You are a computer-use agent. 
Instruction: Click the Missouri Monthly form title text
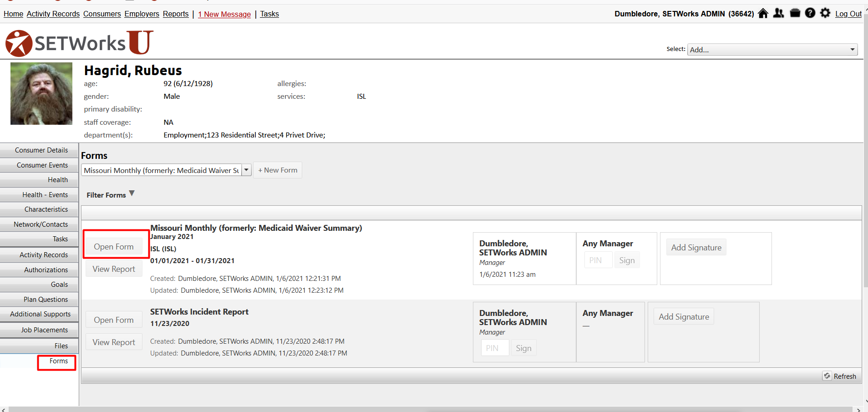pyautogui.click(x=256, y=228)
